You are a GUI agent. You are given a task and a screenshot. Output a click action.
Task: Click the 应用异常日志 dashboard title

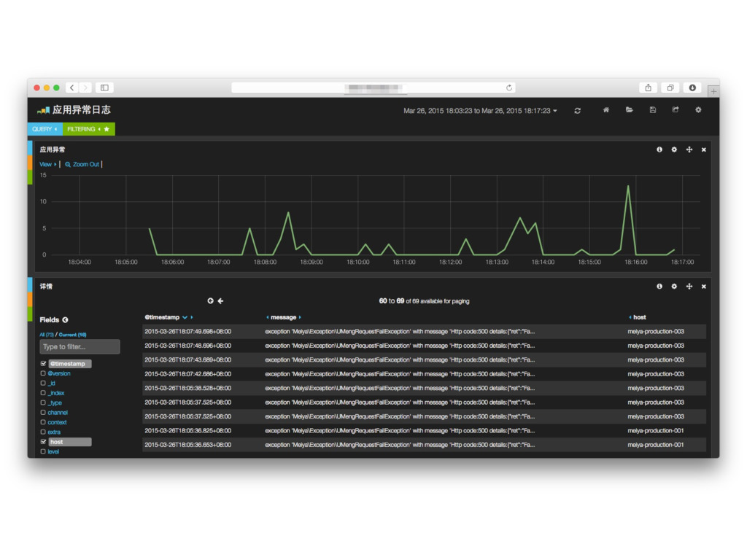[x=81, y=110]
